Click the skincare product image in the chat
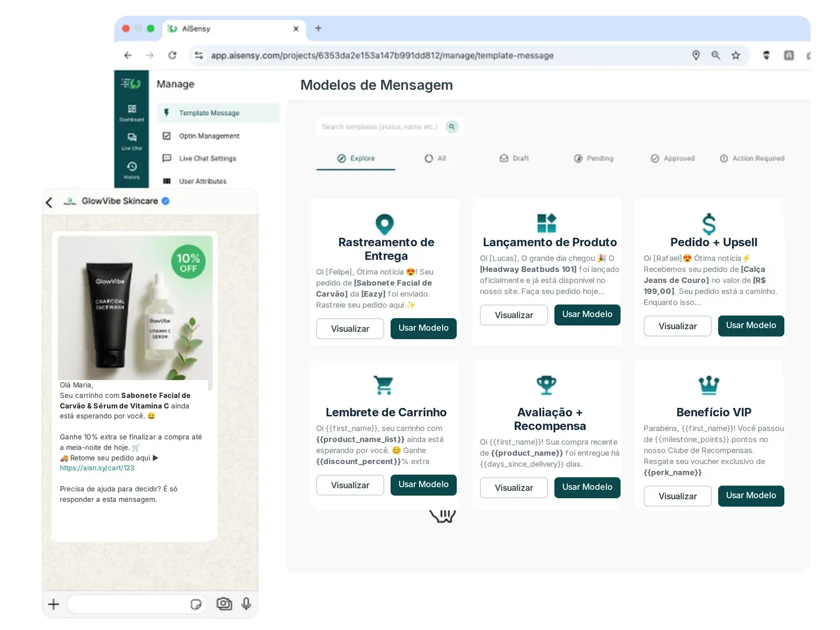The height and width of the screenshot is (630, 840). point(135,308)
